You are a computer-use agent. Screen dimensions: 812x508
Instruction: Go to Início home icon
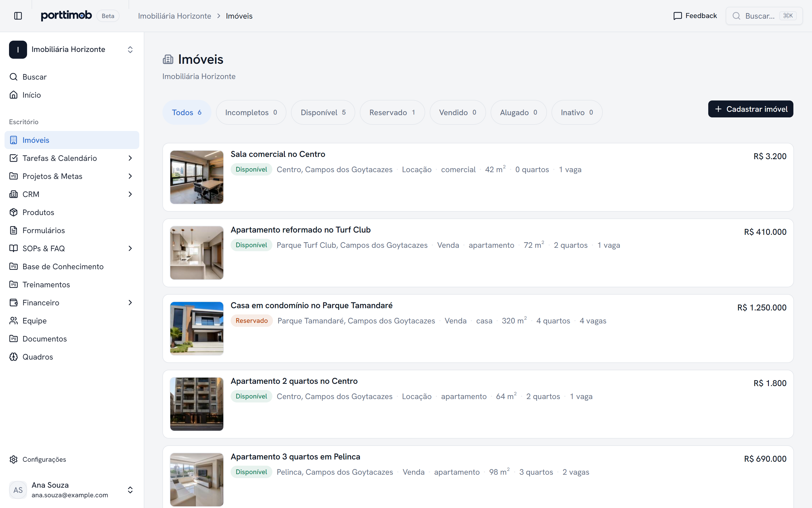click(14, 95)
